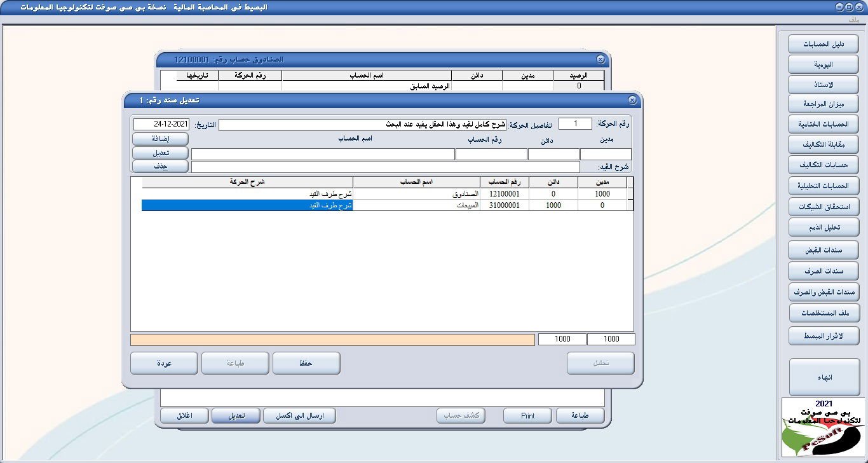Click the Print button at the bottom
The image size is (868, 463).
(x=527, y=415)
